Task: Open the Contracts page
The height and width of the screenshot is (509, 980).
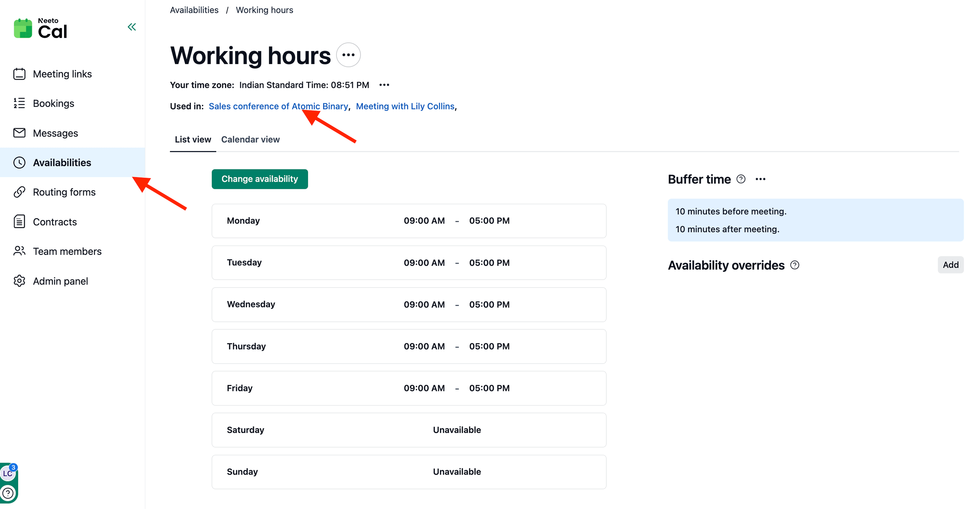Action: [55, 222]
